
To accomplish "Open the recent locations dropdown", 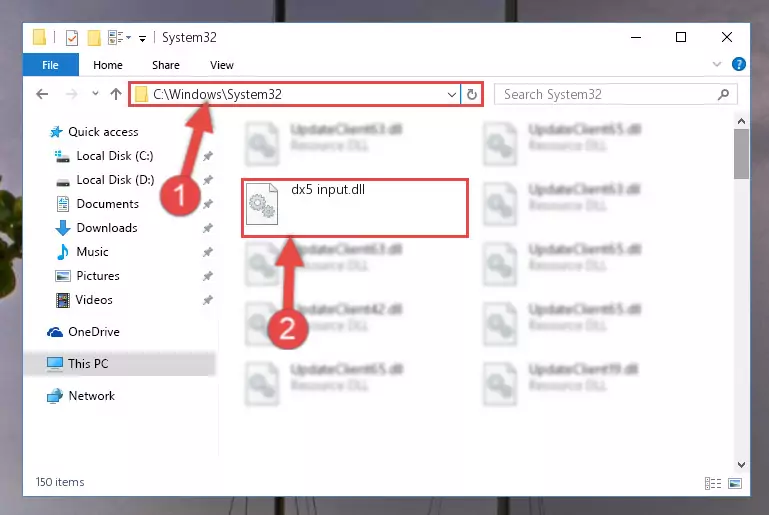I will click(x=95, y=93).
